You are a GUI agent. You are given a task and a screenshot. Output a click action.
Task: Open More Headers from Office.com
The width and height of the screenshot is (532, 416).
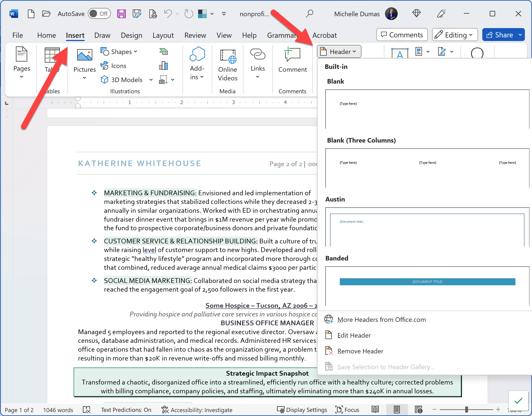pos(382,320)
